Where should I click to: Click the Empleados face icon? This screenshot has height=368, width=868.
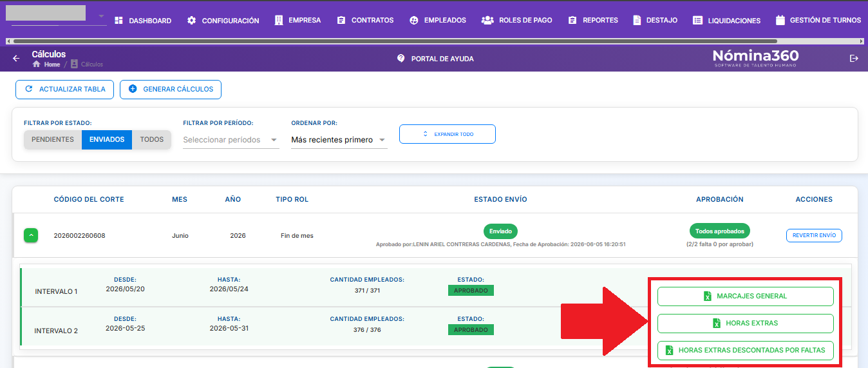pos(413,21)
